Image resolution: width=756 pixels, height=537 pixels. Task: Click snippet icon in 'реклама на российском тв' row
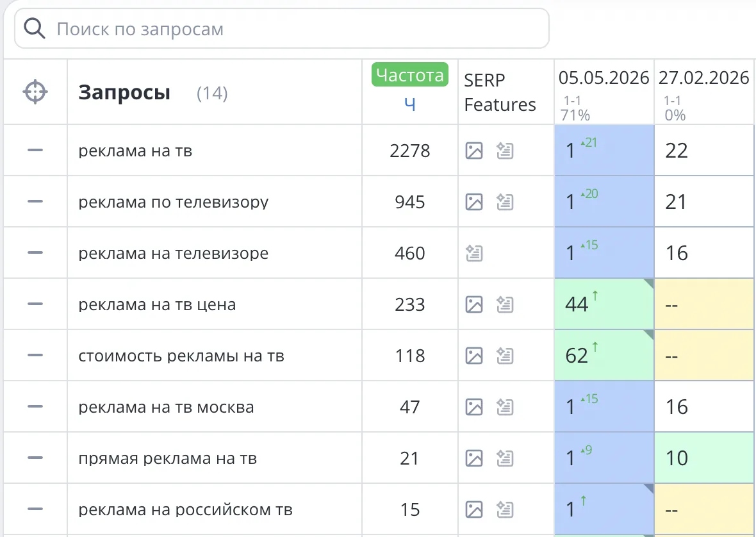click(505, 509)
